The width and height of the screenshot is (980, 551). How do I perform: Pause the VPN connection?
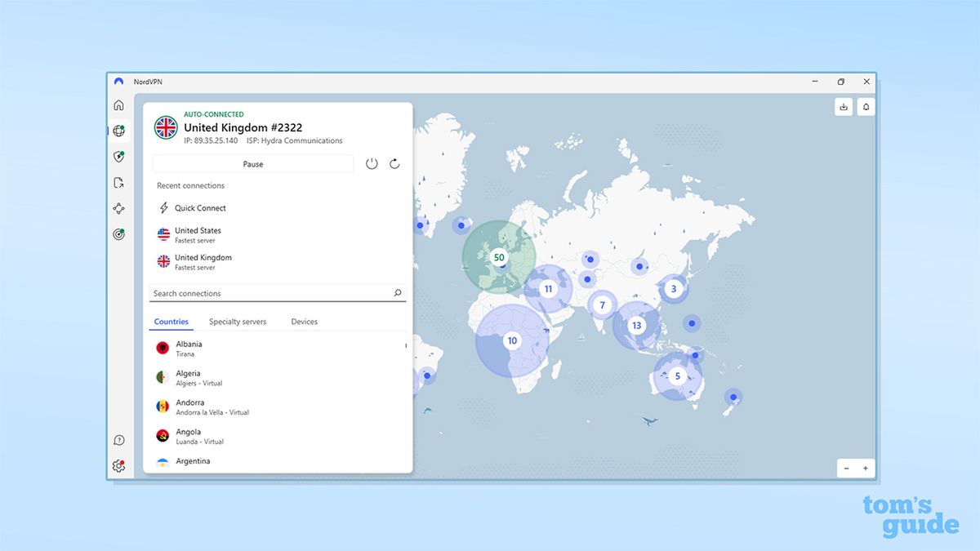click(x=253, y=164)
